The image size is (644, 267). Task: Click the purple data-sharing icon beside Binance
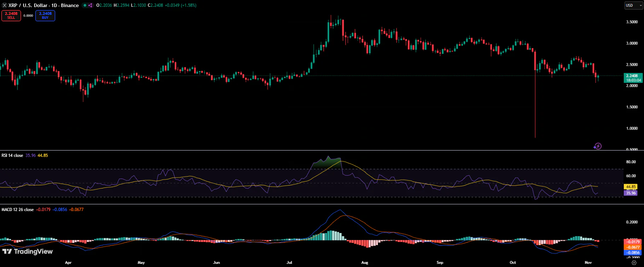[x=90, y=5]
